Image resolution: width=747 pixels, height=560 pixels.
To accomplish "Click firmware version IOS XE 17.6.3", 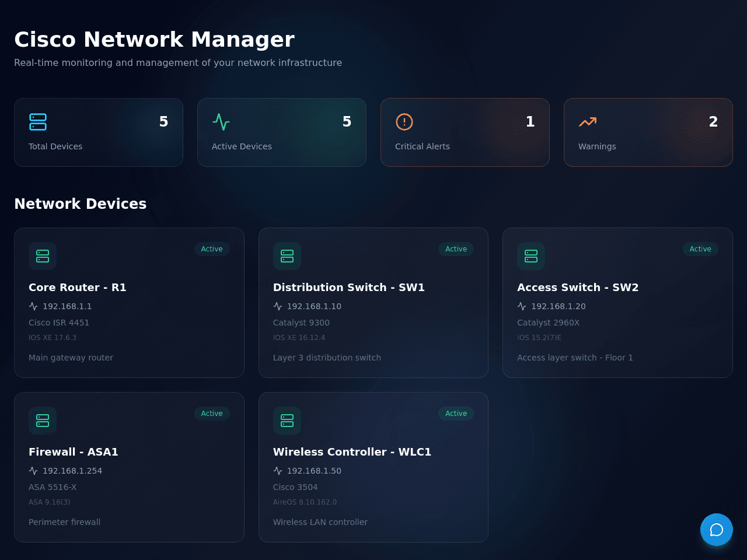I will pos(53,338).
